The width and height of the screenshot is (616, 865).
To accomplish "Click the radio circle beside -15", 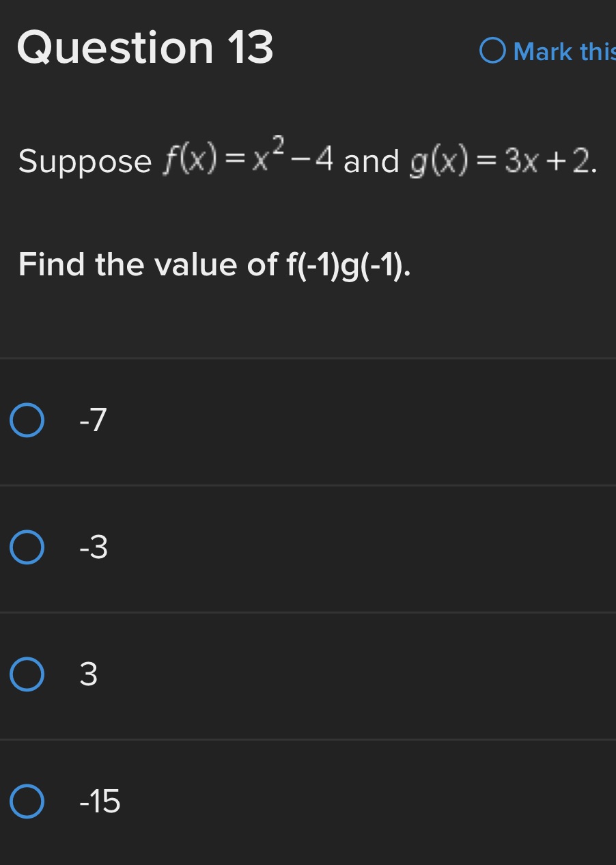I will pyautogui.click(x=27, y=802).
